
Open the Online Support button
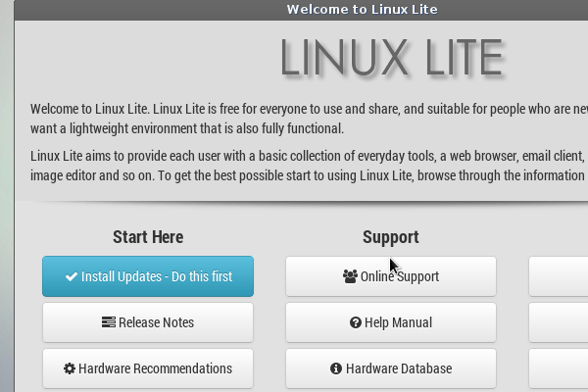pos(391,276)
